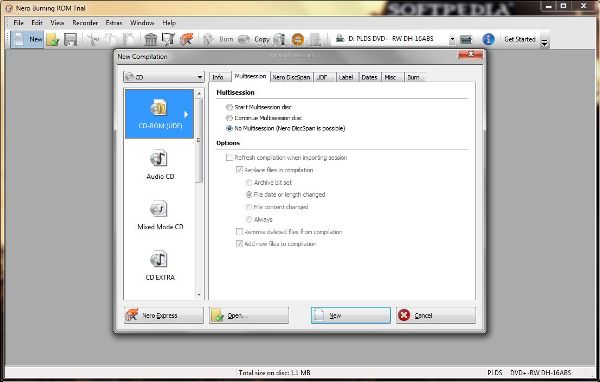This screenshot has width=600, height=382.
Task: Open the File menu
Action: tap(18, 23)
